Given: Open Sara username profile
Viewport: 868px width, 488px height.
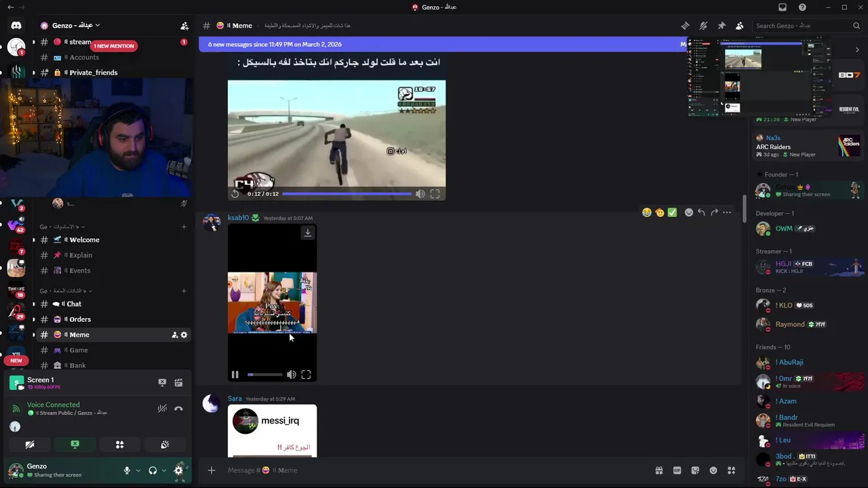Looking at the screenshot, I should point(235,399).
